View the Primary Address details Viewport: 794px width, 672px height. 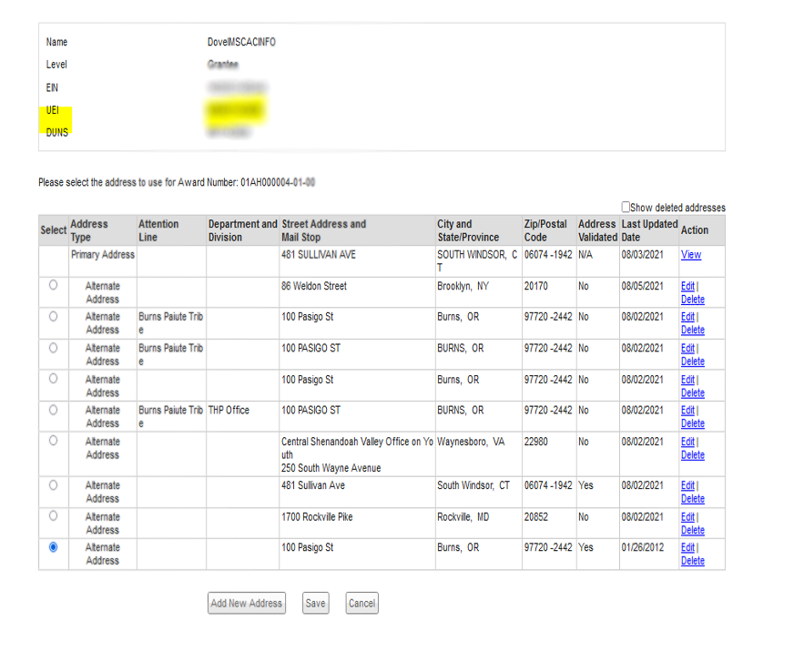pos(690,255)
